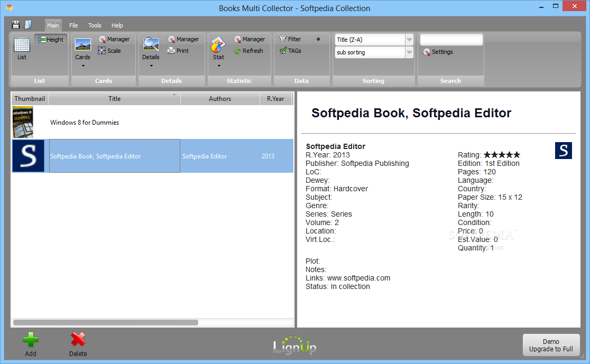
Task: Click the five-star Rating
Action: point(502,155)
